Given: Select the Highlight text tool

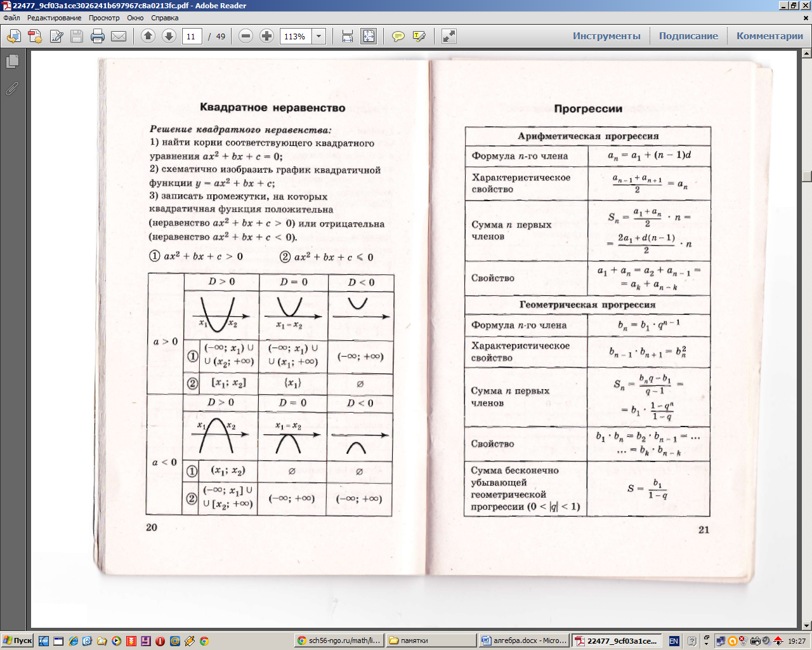Looking at the screenshot, I should [x=419, y=36].
